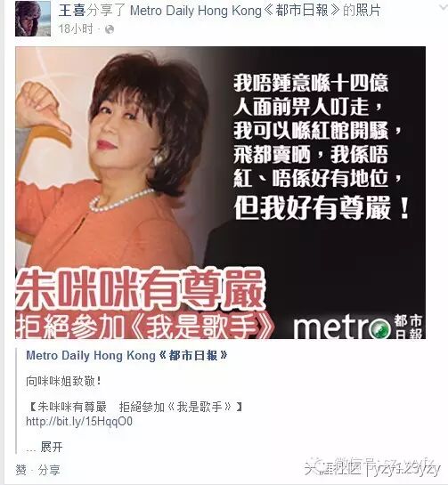The width and height of the screenshot is (448, 485).
Task: Open the 18小时 timestamp link
Action: (x=76, y=29)
